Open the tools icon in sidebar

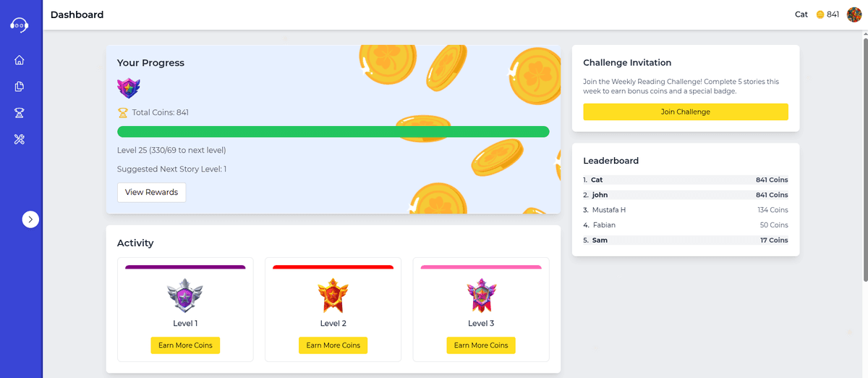click(x=20, y=139)
